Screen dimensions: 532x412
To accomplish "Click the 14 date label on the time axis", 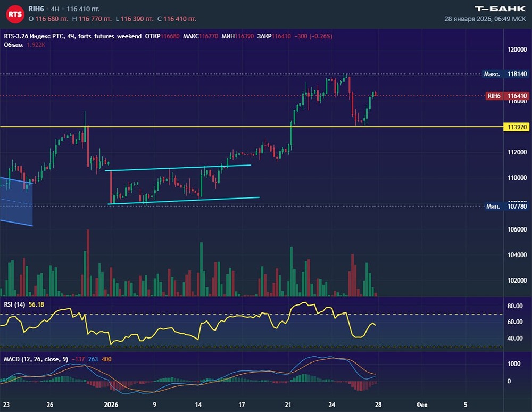I will pyautogui.click(x=198, y=405).
